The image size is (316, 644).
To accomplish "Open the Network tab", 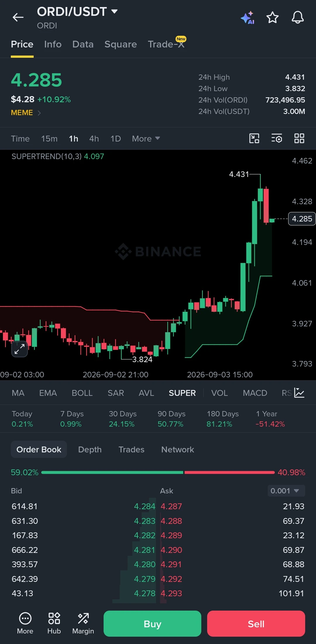I will coord(178,449).
